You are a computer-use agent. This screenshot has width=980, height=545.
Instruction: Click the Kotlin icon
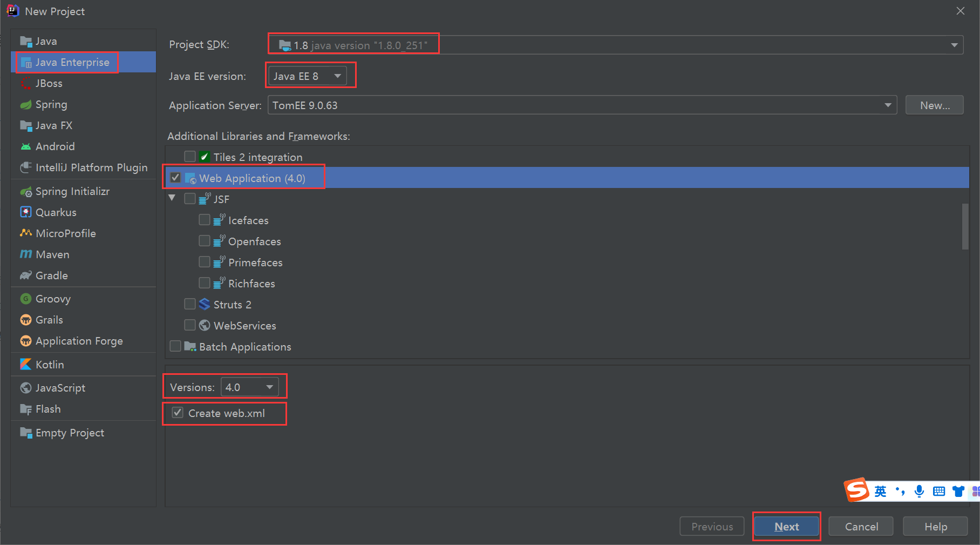(x=26, y=365)
